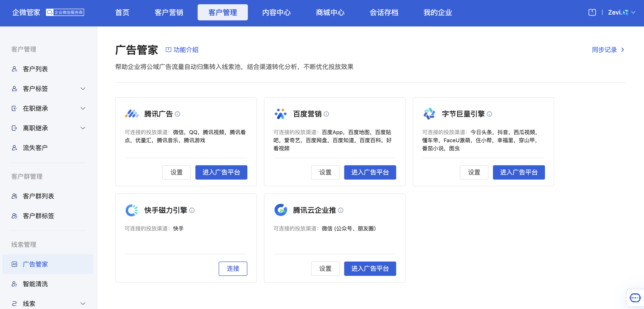Click 设置 on the 百度营销 card

[x=325, y=172]
